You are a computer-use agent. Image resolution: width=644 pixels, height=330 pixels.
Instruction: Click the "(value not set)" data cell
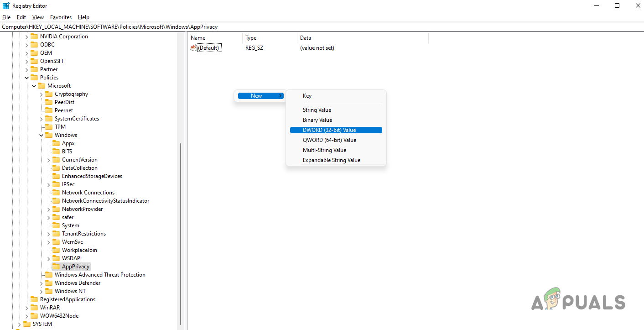[317, 48]
